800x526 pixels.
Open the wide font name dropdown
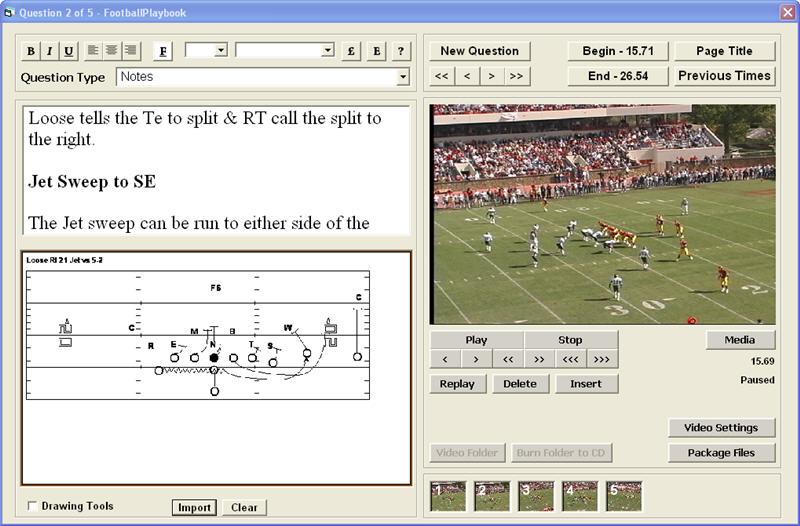pyautogui.click(x=327, y=50)
